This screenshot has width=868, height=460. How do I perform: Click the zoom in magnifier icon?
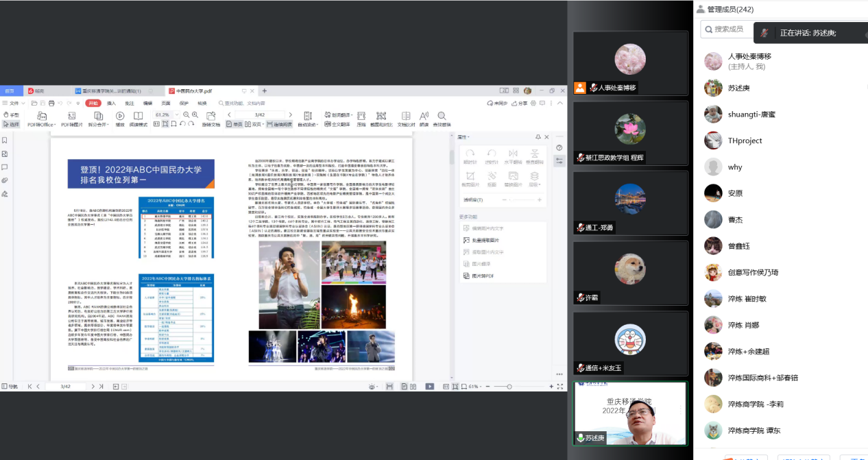pyautogui.click(x=195, y=114)
